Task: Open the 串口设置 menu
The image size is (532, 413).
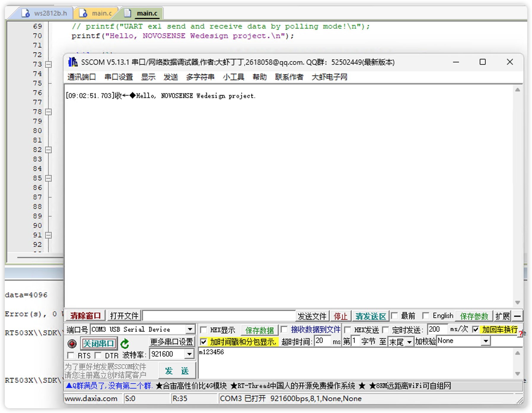Action: click(119, 77)
